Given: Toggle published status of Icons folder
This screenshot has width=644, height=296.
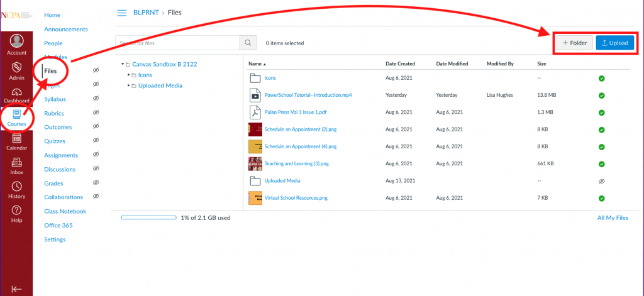Looking at the screenshot, I should pyautogui.click(x=601, y=78).
